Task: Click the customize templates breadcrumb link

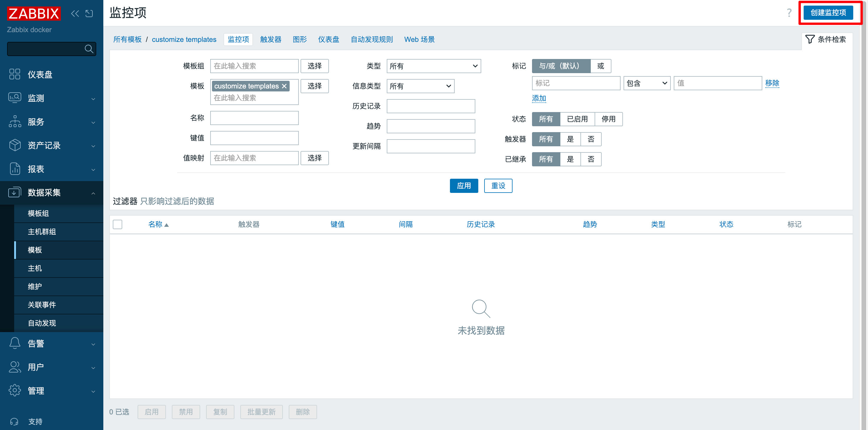Action: pyautogui.click(x=184, y=40)
